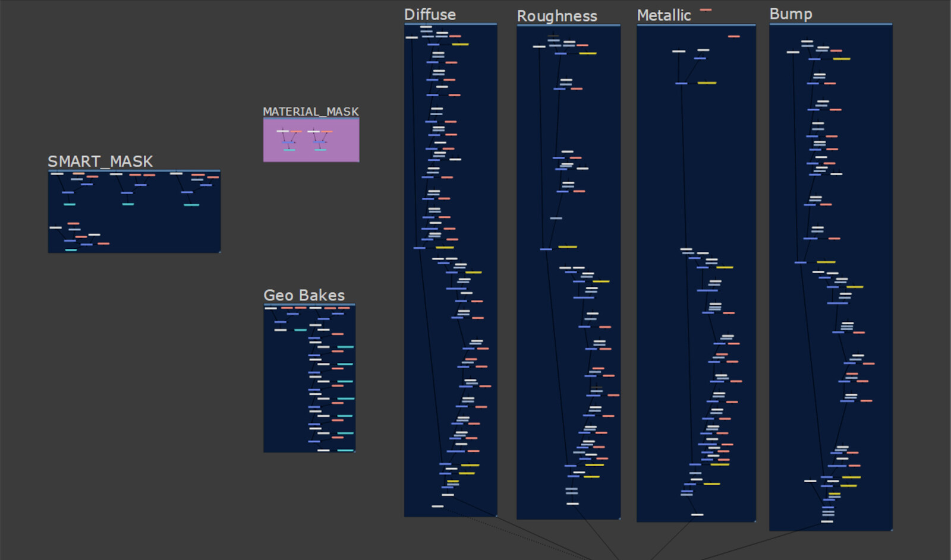Select the Diffuse frame title
This screenshot has height=560, width=951.
tap(430, 14)
